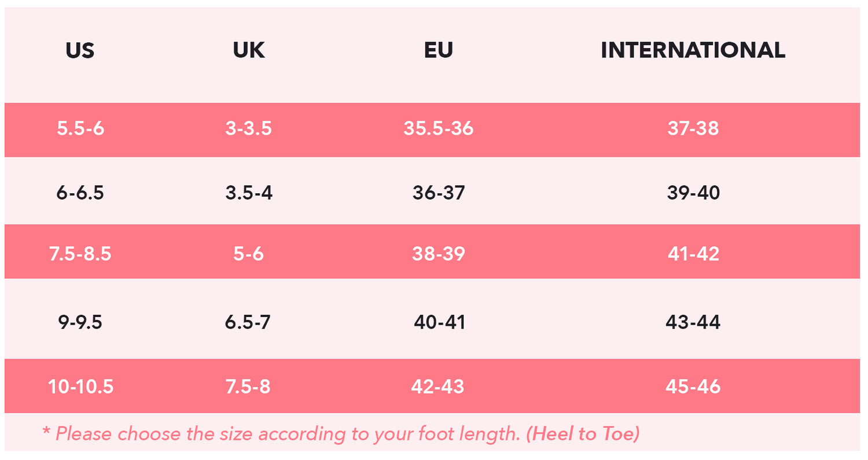The height and width of the screenshot is (460, 868).
Task: Select EU size 35.5-36 cell
Action: [438, 128]
